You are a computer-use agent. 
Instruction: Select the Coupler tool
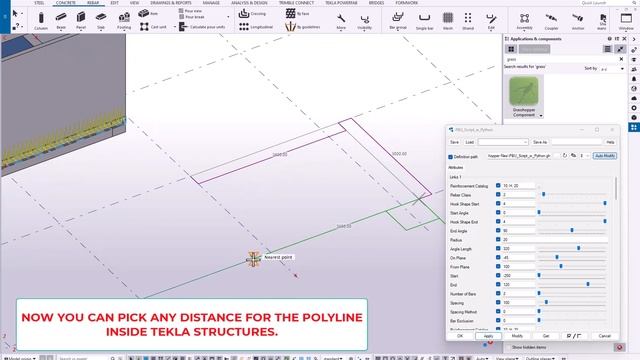tap(551, 21)
